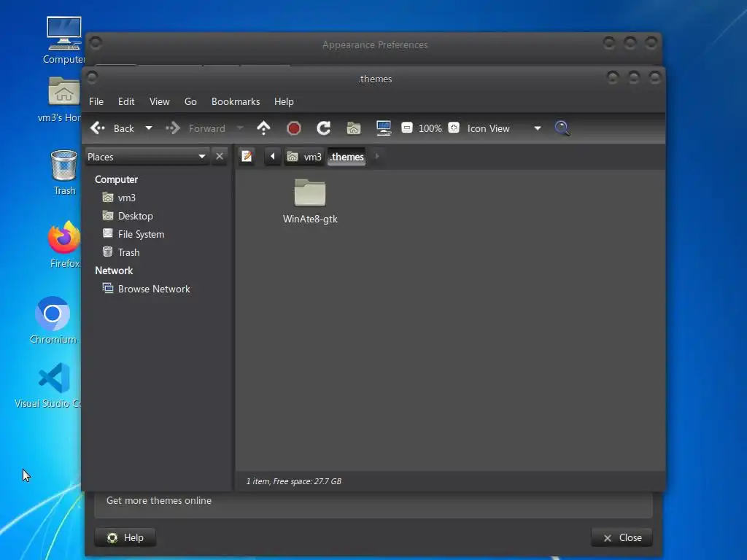This screenshot has height=560, width=747.
Task: Click the status bar item count text
Action: tap(293, 481)
